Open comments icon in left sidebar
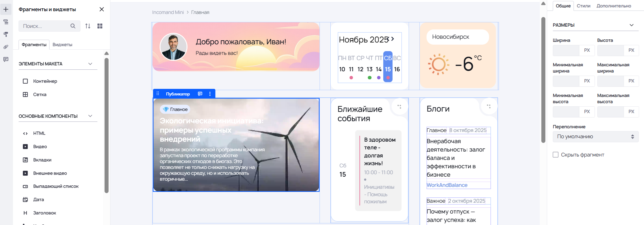 (x=6, y=59)
